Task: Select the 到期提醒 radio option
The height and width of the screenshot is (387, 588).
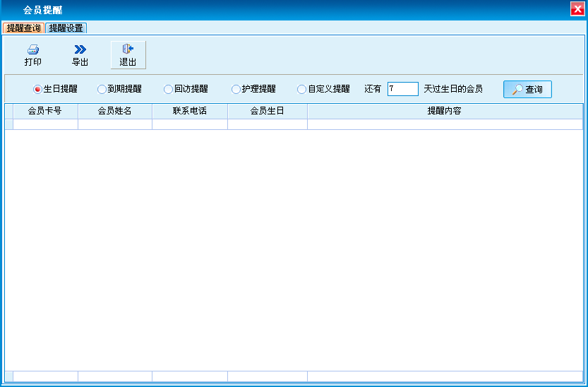Action: point(102,90)
